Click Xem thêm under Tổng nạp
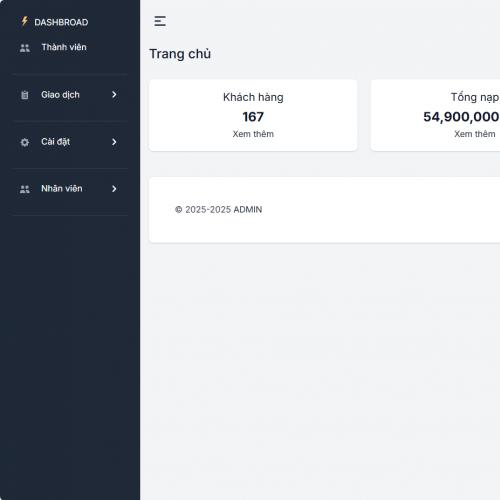The image size is (500, 500). tap(475, 134)
